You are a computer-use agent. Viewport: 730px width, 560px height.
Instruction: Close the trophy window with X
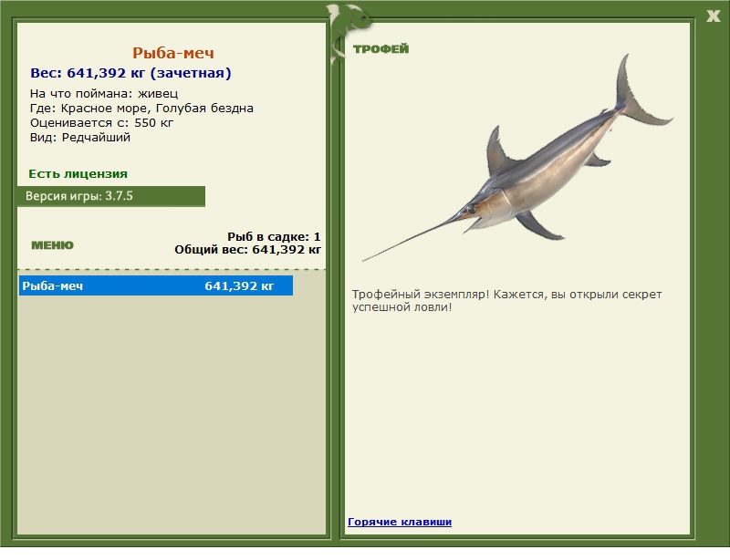tap(713, 16)
